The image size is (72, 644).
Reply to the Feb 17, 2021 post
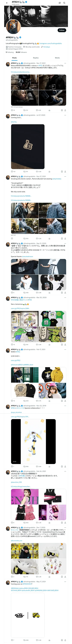pos(12,401)
